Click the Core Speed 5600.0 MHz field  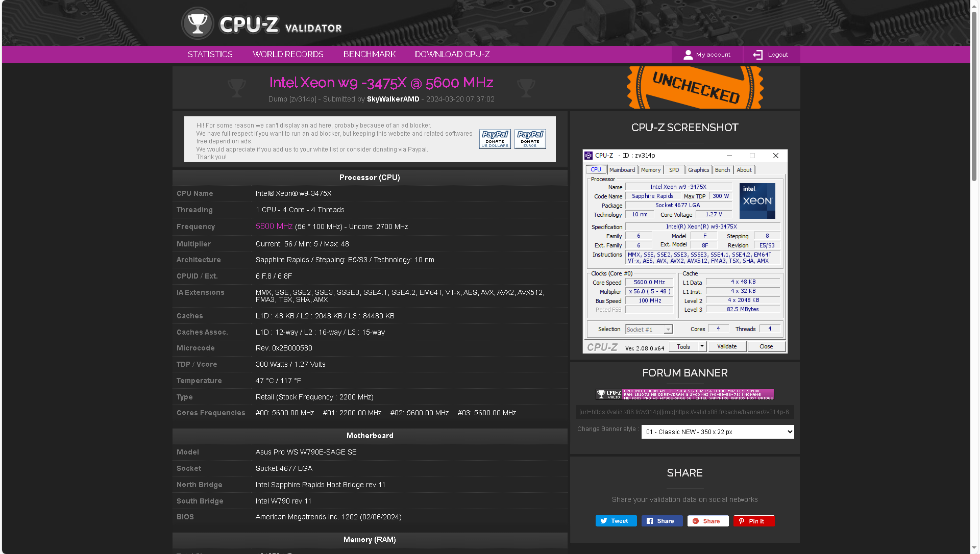click(x=649, y=282)
